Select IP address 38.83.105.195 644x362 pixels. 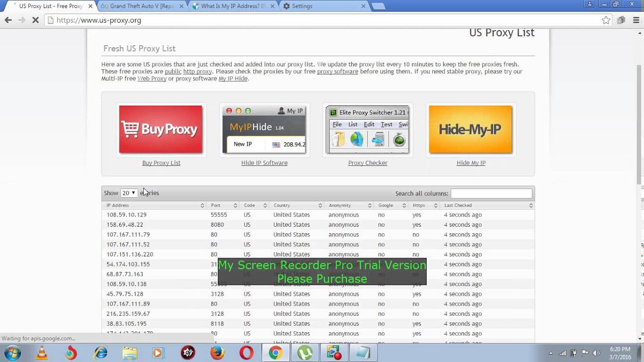(x=126, y=324)
